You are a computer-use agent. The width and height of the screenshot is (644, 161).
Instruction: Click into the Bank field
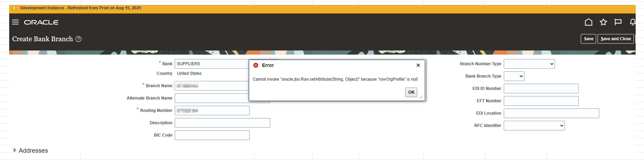(x=212, y=64)
